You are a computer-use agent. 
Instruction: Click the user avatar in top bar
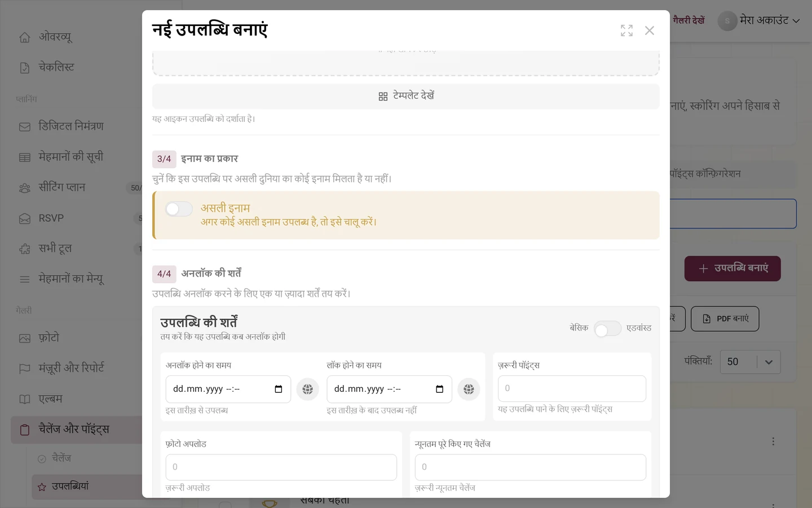[727, 21]
